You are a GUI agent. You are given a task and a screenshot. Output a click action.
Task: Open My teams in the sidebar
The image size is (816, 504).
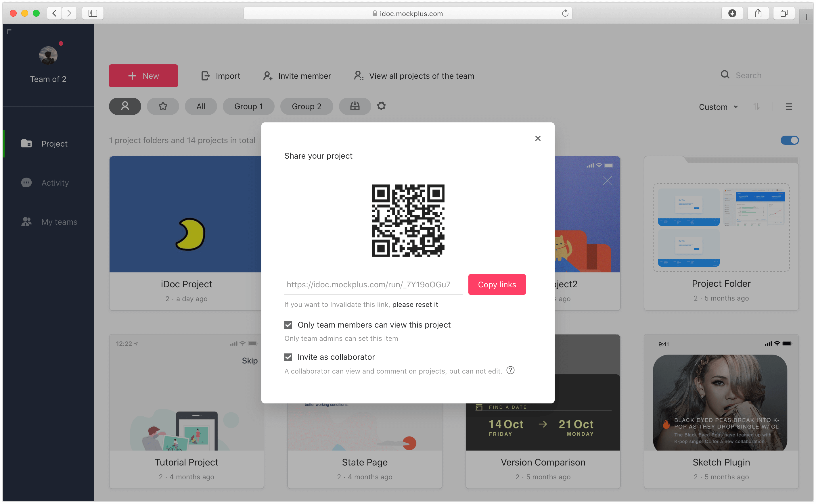click(x=48, y=222)
